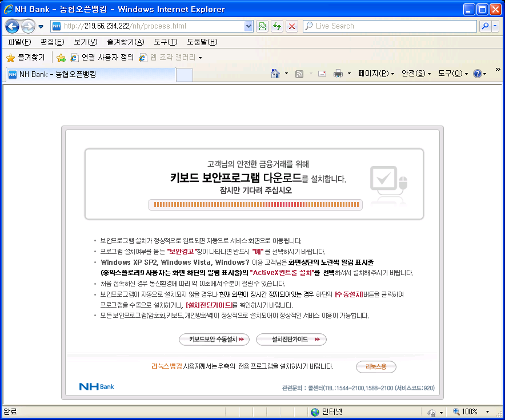Open the 보기(V) menu
505x420 pixels.
(x=85, y=42)
